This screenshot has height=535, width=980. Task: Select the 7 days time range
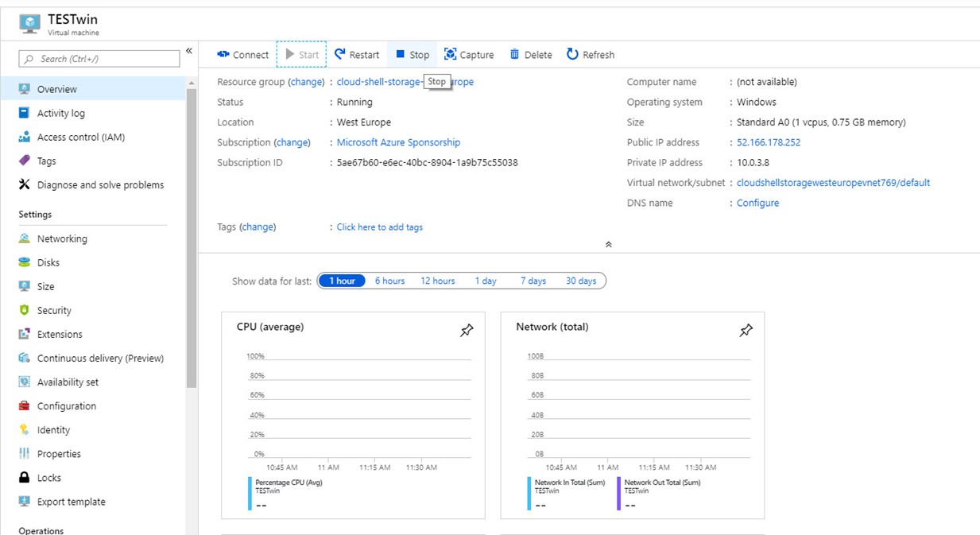pos(533,281)
